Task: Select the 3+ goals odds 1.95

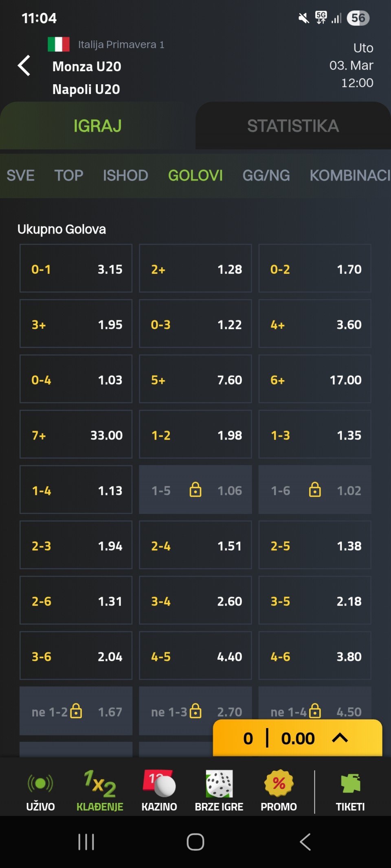Action: [76, 324]
